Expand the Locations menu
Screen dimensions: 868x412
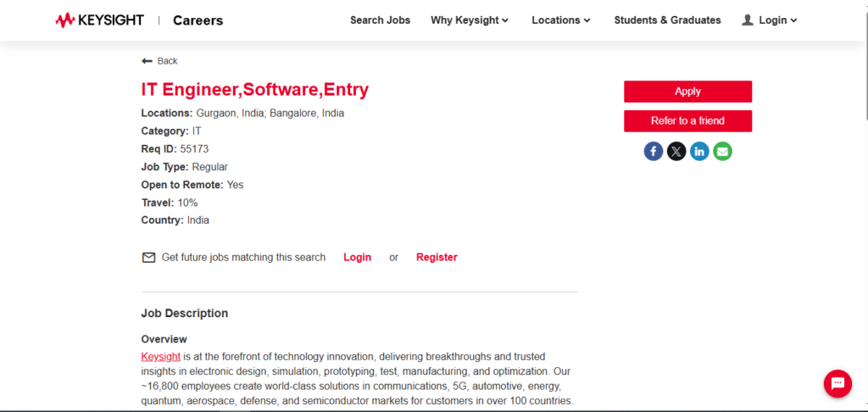pos(561,20)
